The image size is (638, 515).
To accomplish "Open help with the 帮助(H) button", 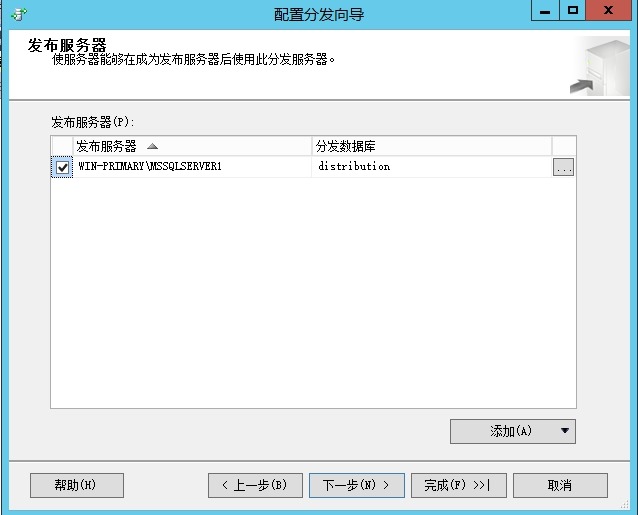I will tap(77, 485).
